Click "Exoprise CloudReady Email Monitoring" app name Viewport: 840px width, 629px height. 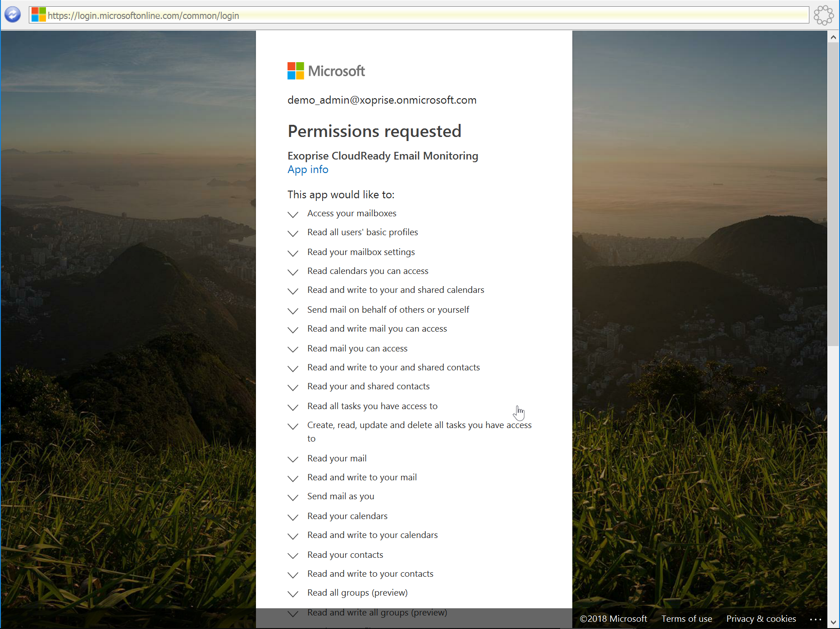[383, 156]
